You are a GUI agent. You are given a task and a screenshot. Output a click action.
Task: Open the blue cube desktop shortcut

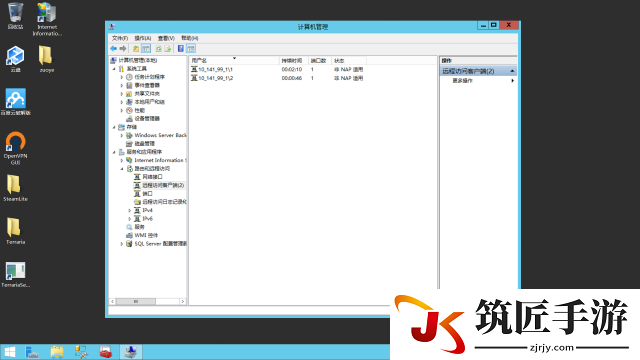click(16, 59)
